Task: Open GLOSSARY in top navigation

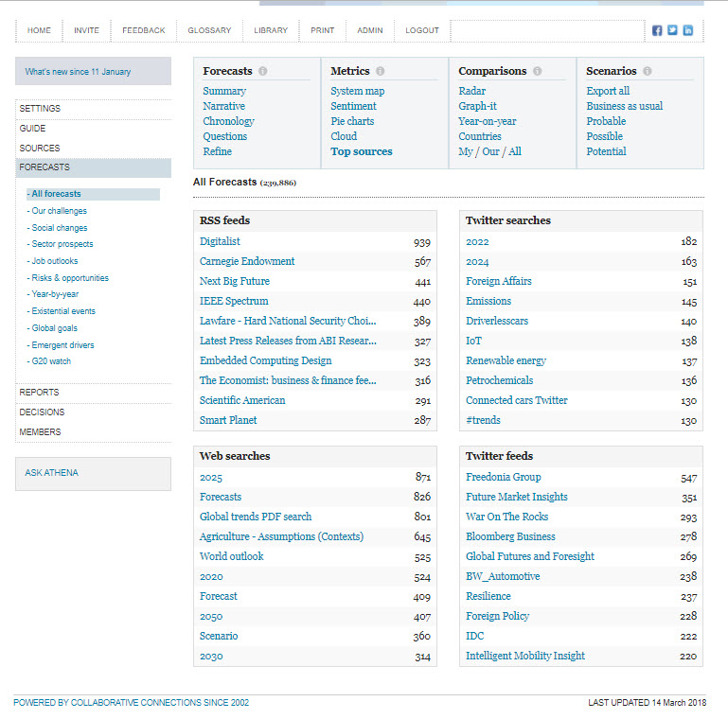Action: pos(209,30)
